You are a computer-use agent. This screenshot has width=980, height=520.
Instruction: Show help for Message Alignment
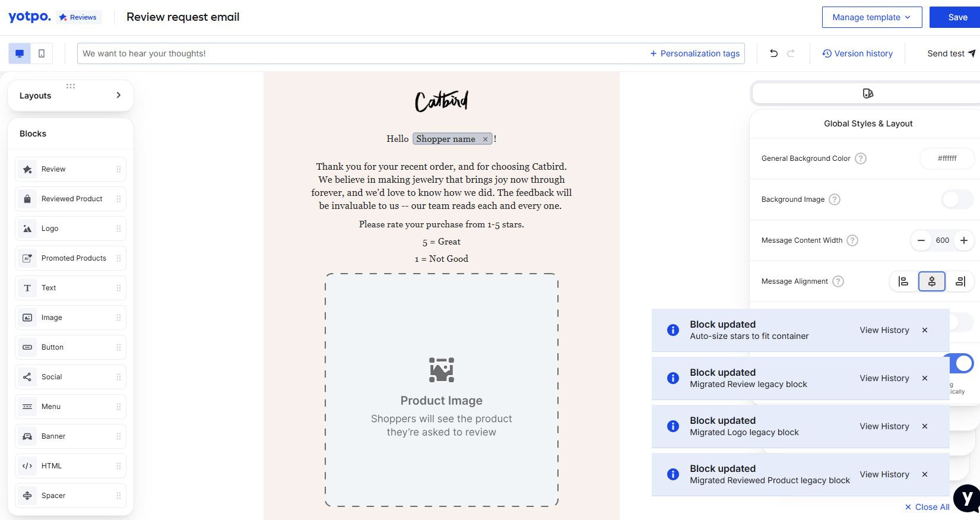click(x=838, y=281)
